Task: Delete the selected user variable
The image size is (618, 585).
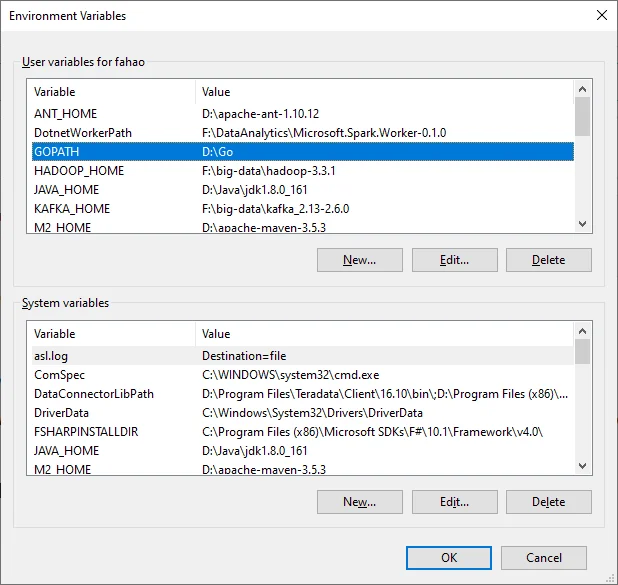Action: coord(548,260)
